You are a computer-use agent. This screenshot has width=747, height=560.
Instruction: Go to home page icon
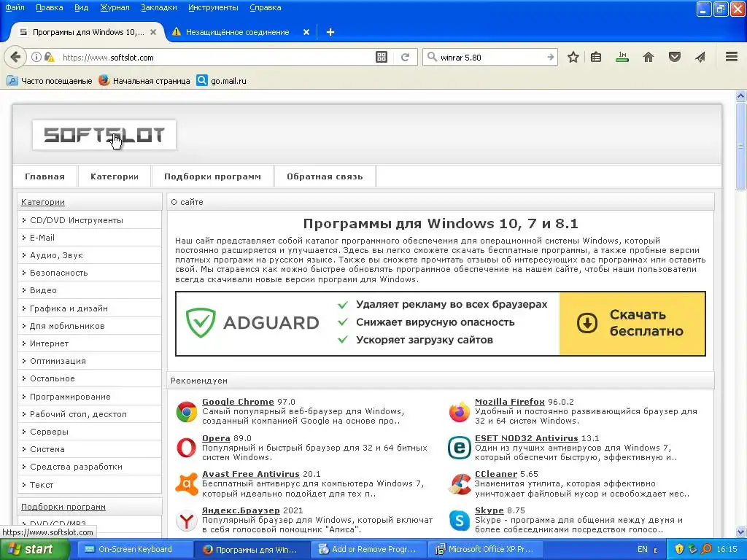pyautogui.click(x=649, y=57)
